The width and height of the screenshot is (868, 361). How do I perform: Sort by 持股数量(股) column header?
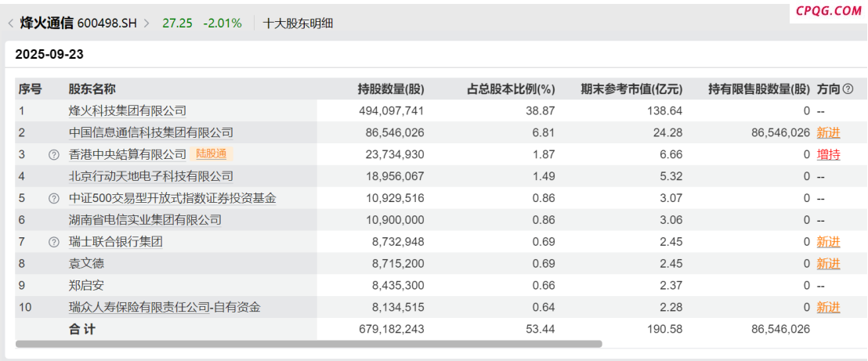(390, 89)
